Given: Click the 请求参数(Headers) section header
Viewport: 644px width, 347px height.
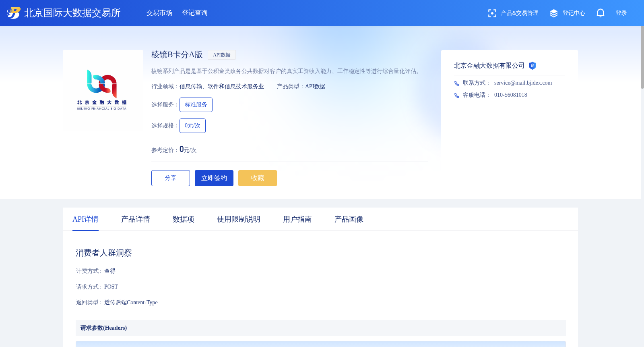Looking at the screenshot, I should pos(321,328).
